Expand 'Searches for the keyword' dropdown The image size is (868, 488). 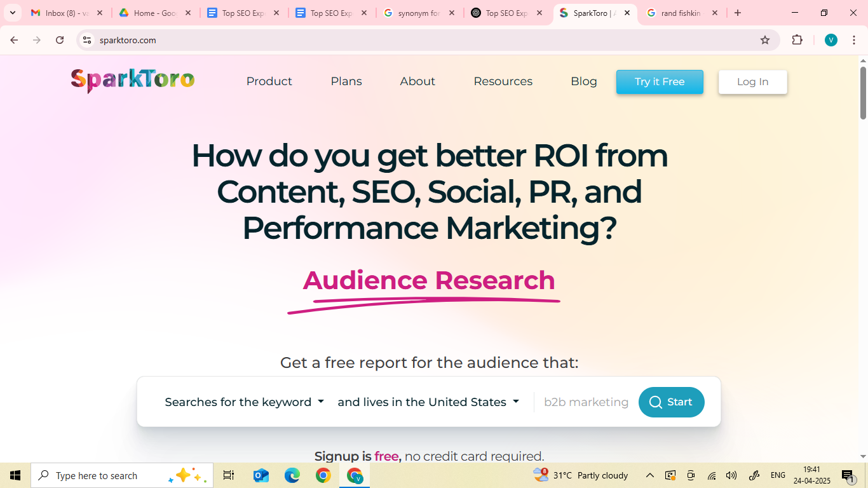pos(245,402)
